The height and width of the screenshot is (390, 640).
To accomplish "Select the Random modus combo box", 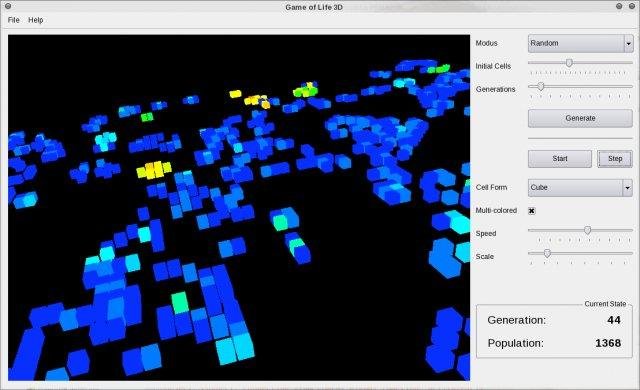I will pos(580,43).
